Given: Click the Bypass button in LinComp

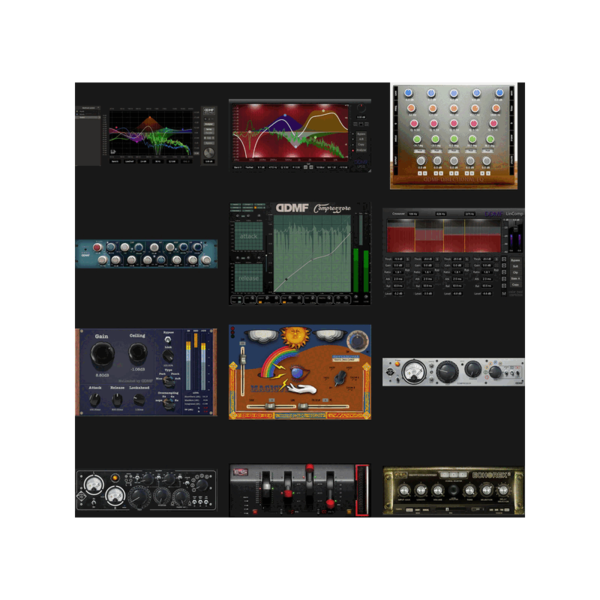Looking at the screenshot, I should click(x=515, y=260).
